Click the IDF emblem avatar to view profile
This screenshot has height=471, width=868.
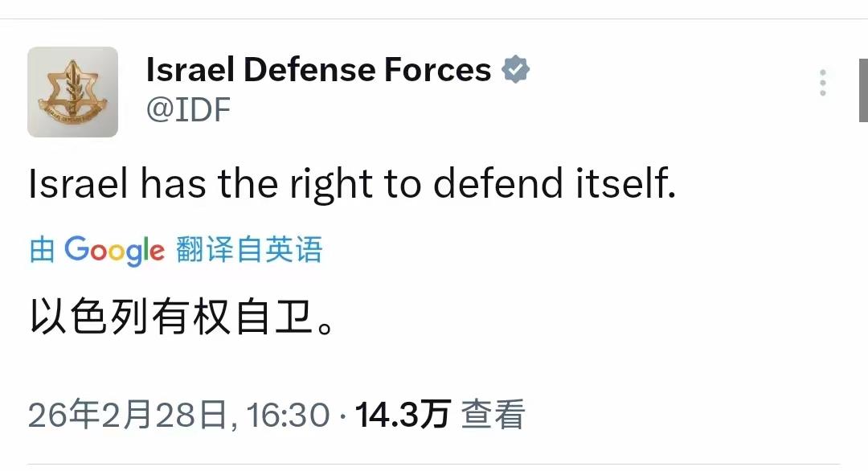click(72, 91)
